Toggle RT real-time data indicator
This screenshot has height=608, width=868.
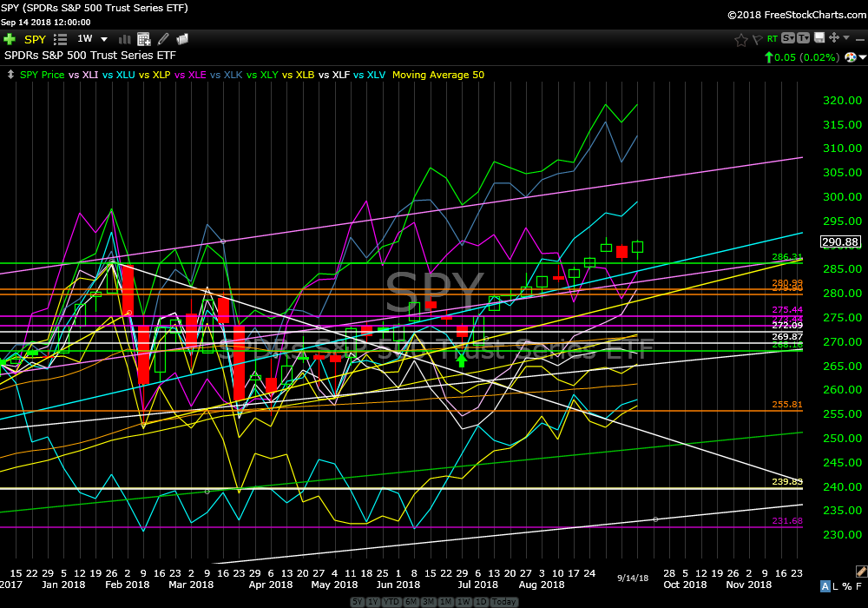click(772, 39)
